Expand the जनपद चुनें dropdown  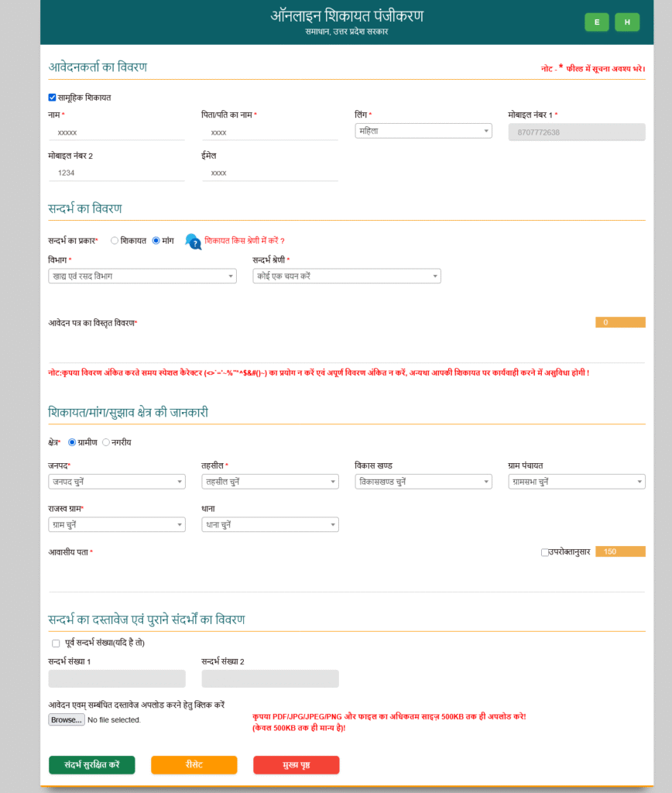[116, 482]
